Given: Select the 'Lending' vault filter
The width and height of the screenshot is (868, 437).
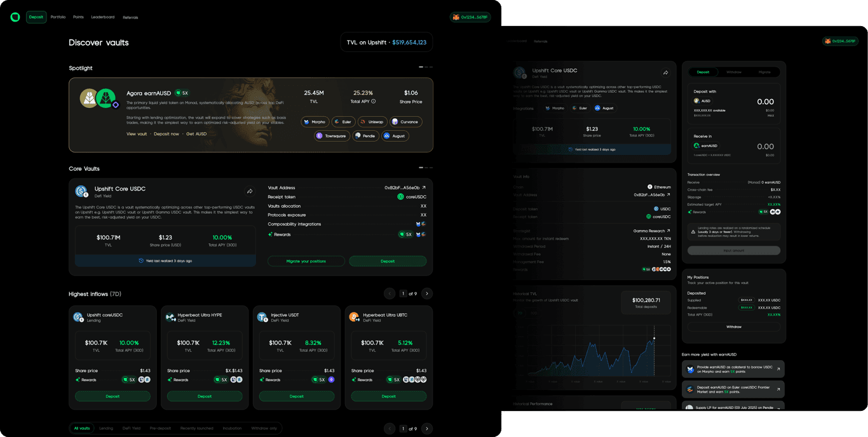Looking at the screenshot, I should pos(106,429).
